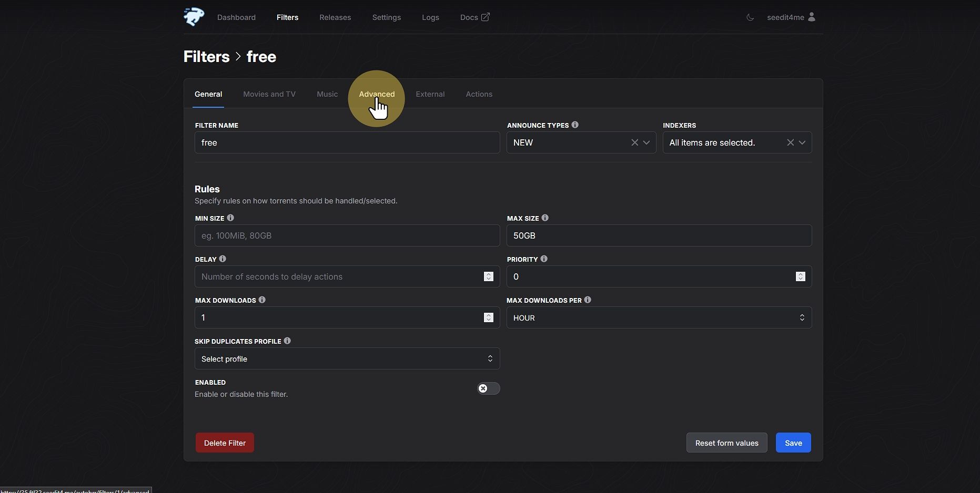The height and width of the screenshot is (493, 980).
Task: Open the Max Downloads Per HOUR dropdown
Action: [x=659, y=317]
